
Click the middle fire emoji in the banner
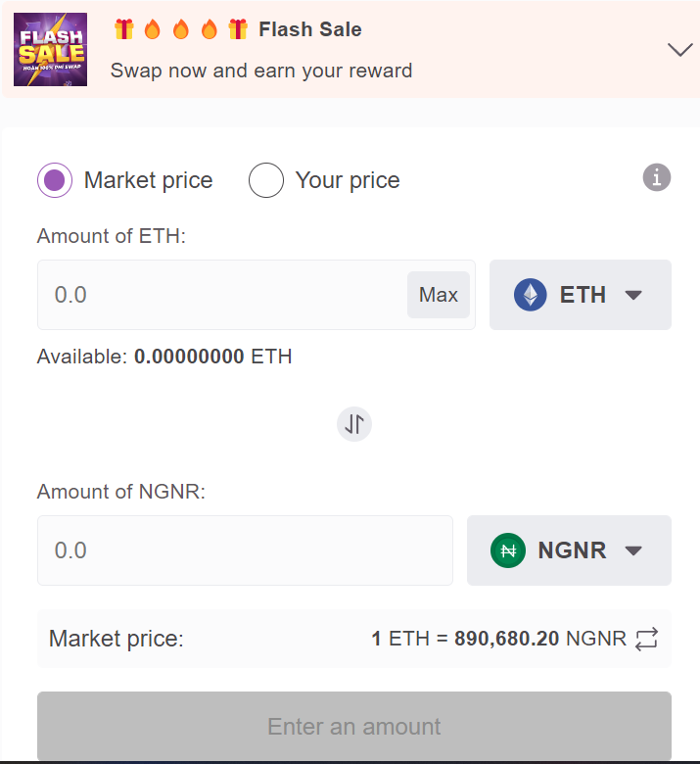[181, 29]
